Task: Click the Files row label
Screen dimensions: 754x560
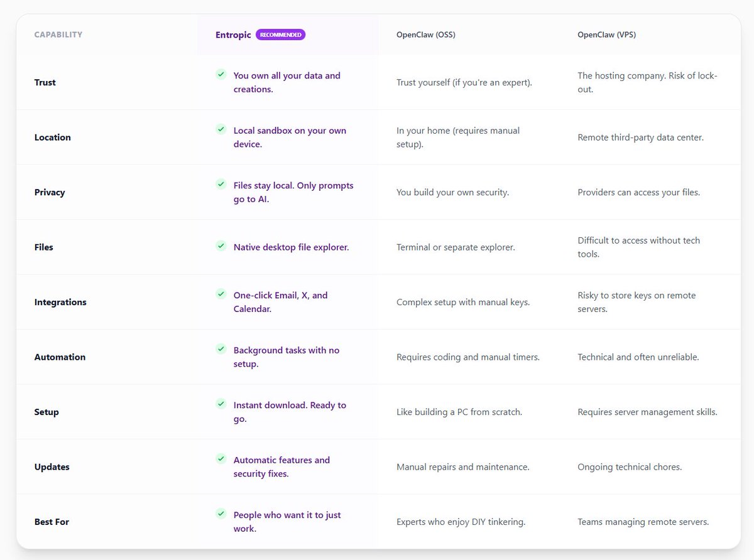Action: point(44,247)
